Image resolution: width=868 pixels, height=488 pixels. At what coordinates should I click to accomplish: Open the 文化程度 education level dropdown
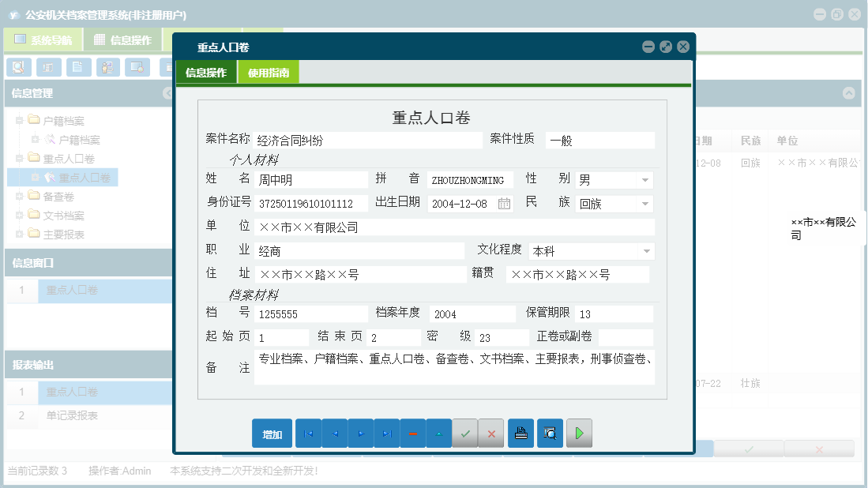(646, 250)
